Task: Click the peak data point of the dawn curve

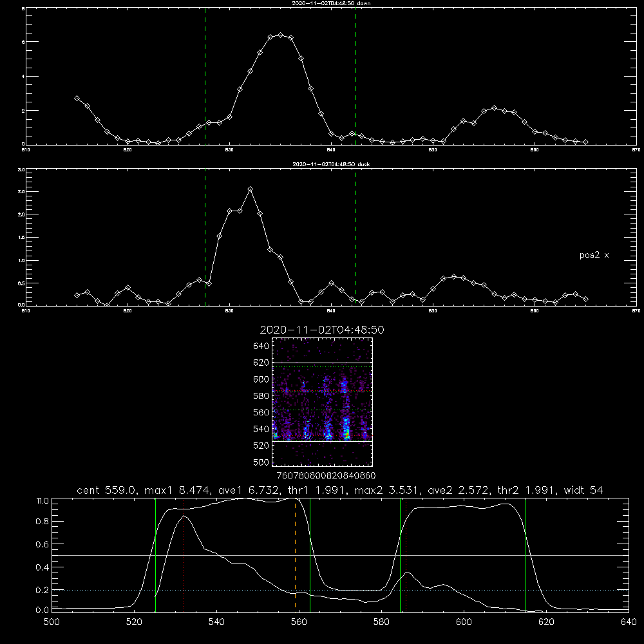Action: click(281, 35)
